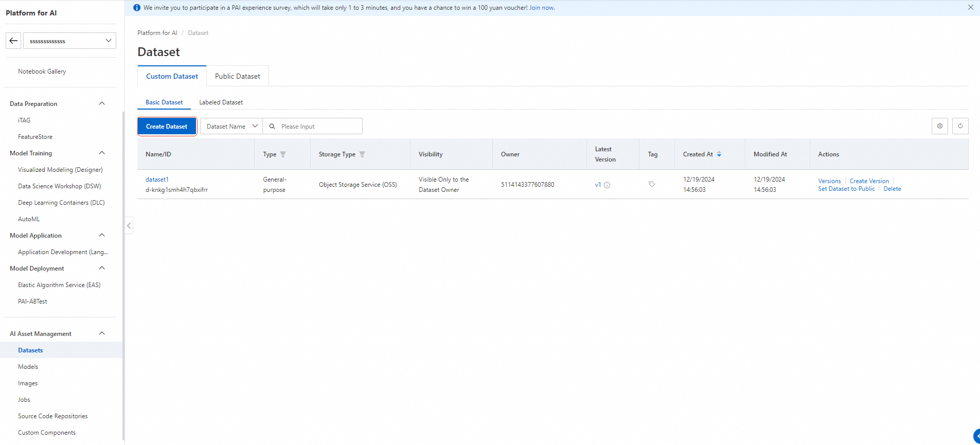Open the table settings gear icon
Screen dimensions: 980x445
tap(940, 126)
